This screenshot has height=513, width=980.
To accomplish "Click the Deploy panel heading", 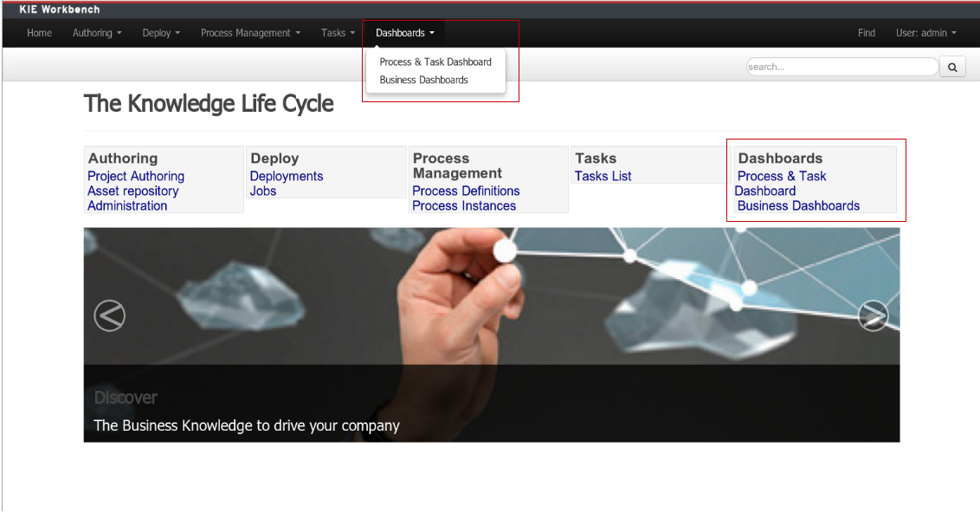I will (x=275, y=159).
